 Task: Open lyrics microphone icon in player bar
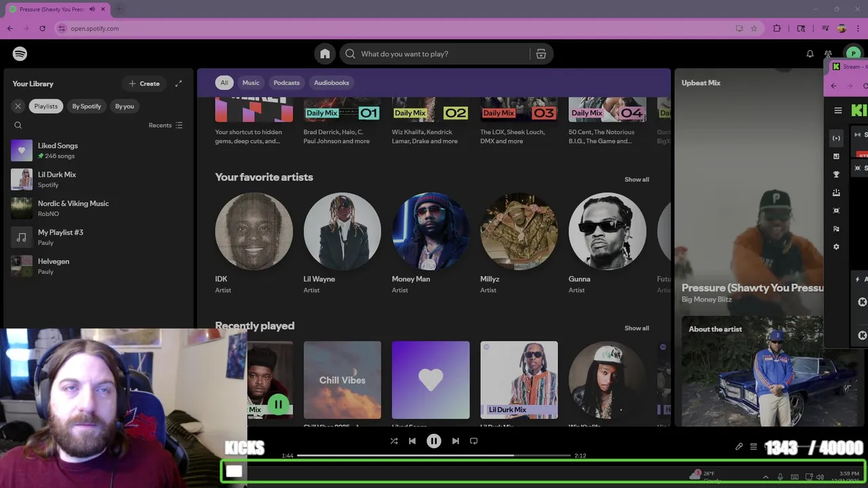[x=739, y=447]
